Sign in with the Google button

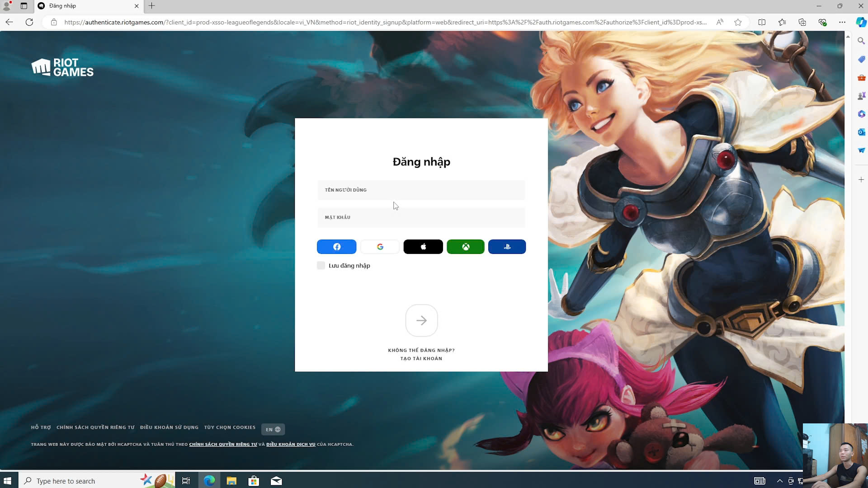point(380,247)
